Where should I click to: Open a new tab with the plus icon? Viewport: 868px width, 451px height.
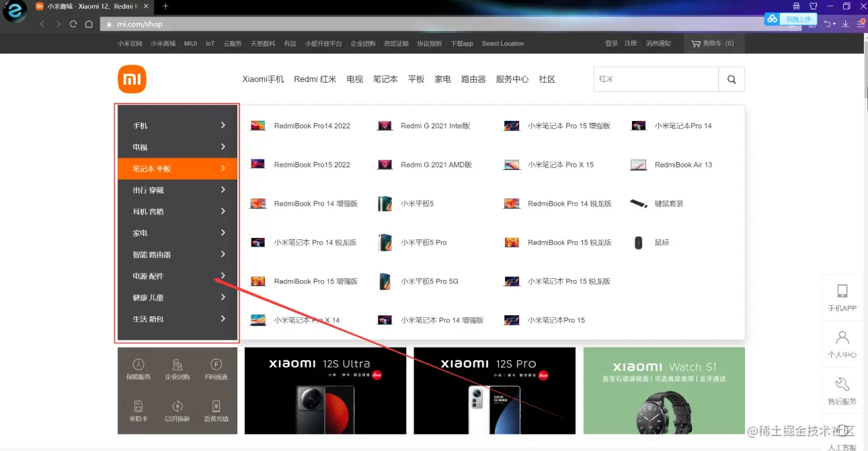(x=165, y=6)
